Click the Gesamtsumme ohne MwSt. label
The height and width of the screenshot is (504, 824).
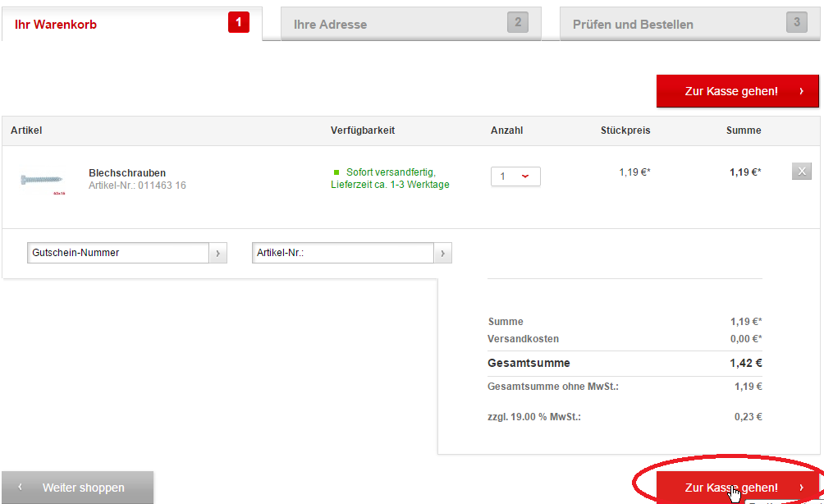pos(553,387)
